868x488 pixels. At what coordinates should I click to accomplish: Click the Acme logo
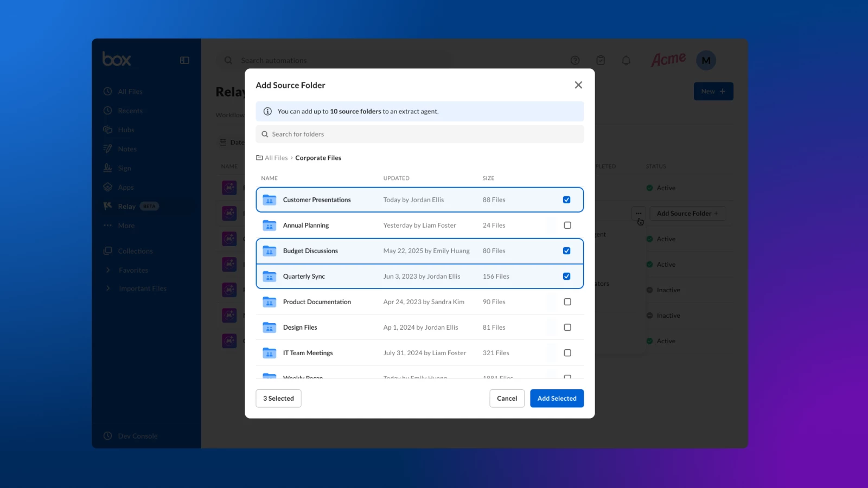click(668, 59)
